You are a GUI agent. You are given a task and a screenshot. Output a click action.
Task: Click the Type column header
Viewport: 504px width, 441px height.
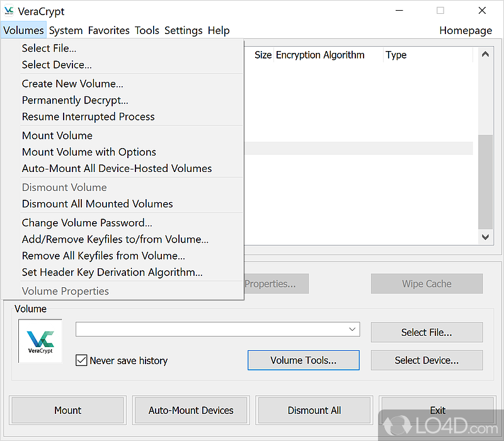(428, 55)
